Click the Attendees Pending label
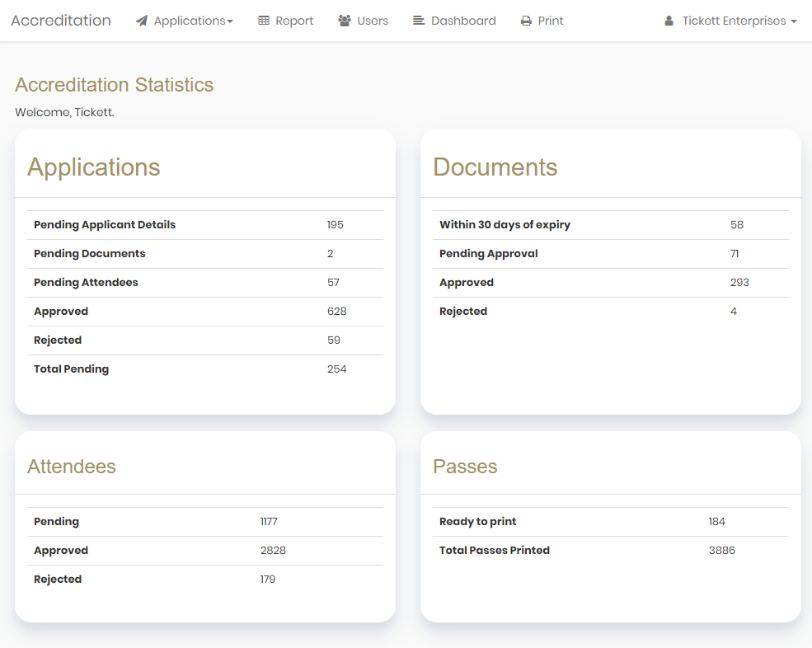The width and height of the screenshot is (812, 648). 56,522
